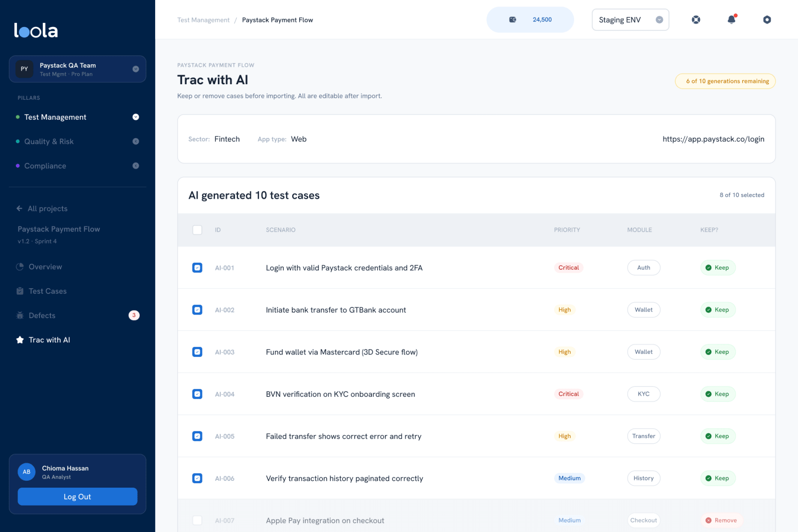This screenshot has width=798, height=532.
Task: Click the Defects count badge showing 3
Action: tap(134, 315)
